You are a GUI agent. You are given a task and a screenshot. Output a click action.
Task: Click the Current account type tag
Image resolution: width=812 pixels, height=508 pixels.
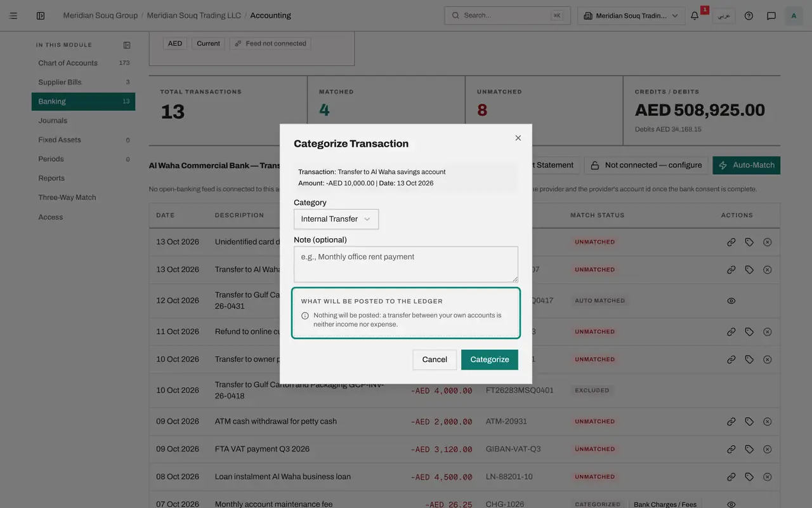coord(208,44)
